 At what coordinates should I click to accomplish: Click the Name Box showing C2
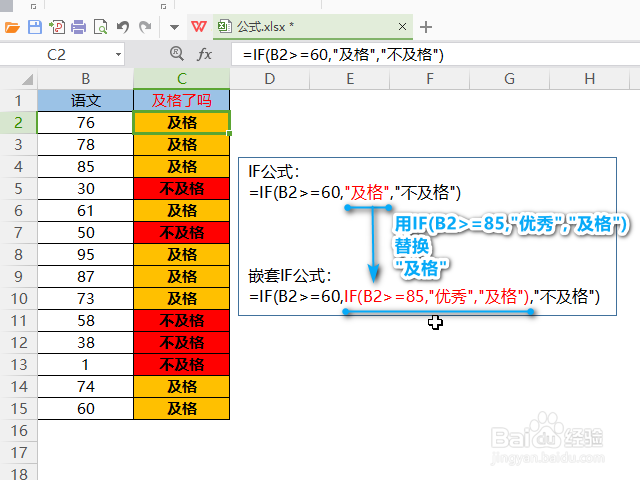click(x=56, y=54)
